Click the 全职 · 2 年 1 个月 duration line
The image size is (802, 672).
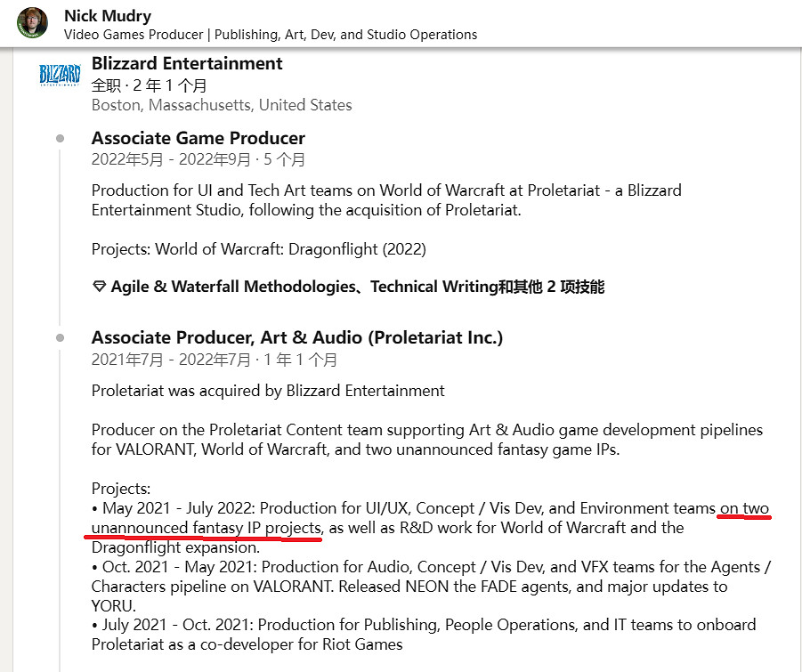pos(149,85)
